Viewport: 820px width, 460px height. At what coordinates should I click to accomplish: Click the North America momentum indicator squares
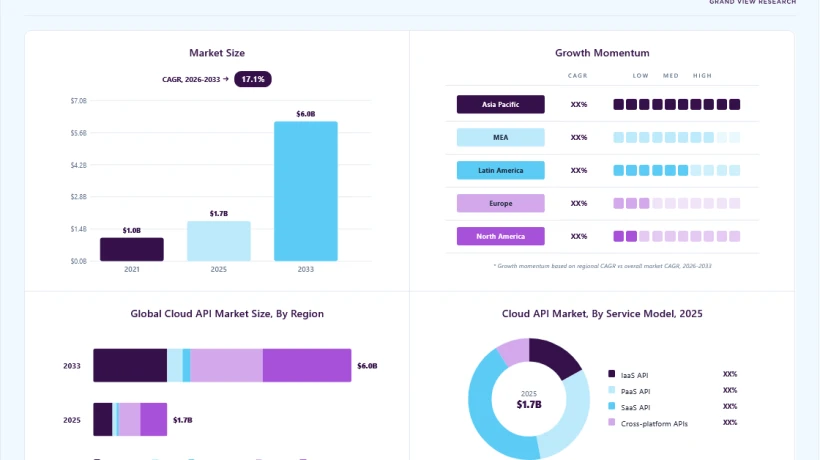pos(677,236)
